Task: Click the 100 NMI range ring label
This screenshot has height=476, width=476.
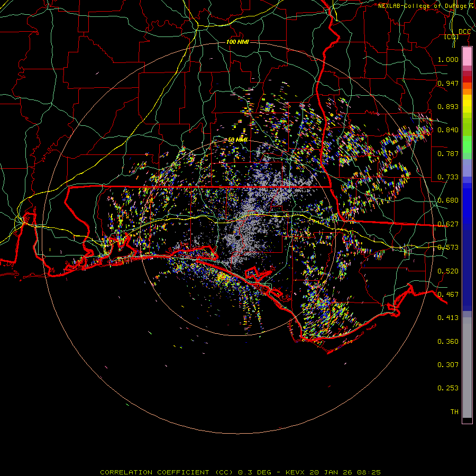Action: point(237,42)
